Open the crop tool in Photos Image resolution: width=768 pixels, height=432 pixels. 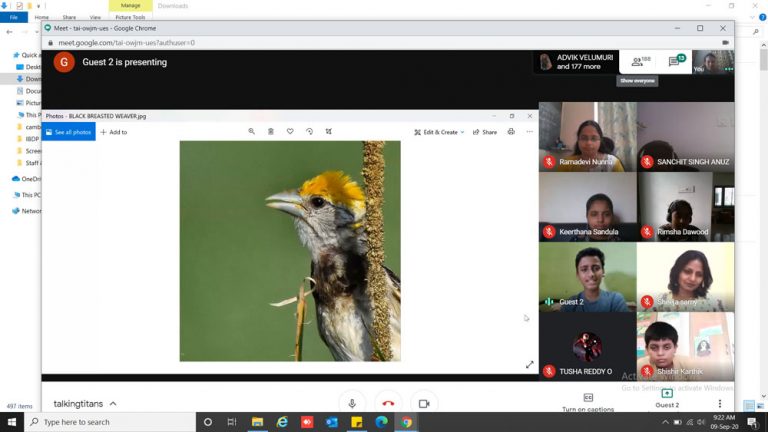pyautogui.click(x=329, y=131)
